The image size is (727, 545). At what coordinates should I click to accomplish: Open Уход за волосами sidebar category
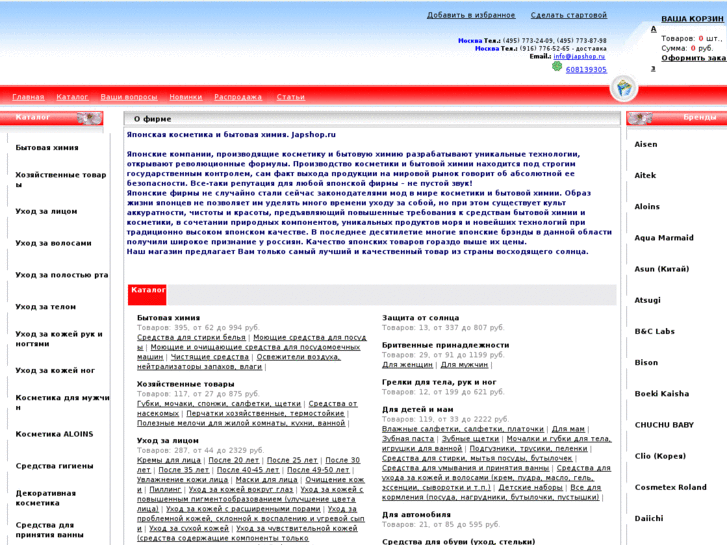(x=53, y=243)
